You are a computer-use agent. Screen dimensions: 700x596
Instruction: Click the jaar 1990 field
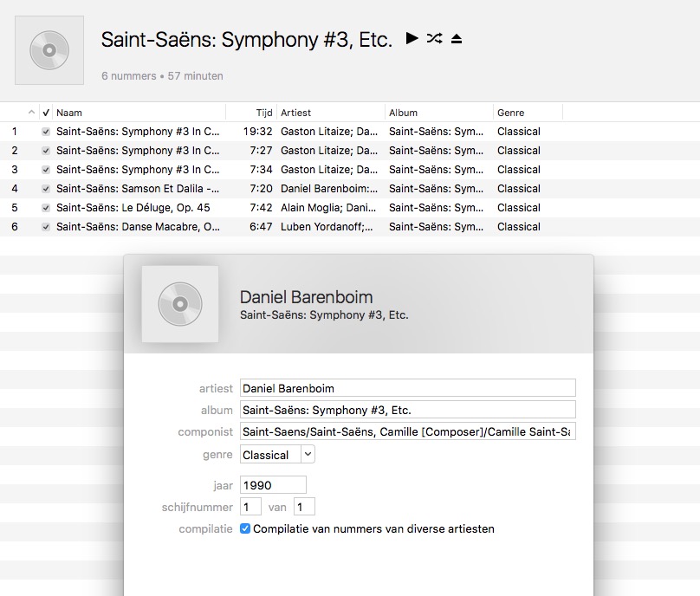[x=273, y=485]
